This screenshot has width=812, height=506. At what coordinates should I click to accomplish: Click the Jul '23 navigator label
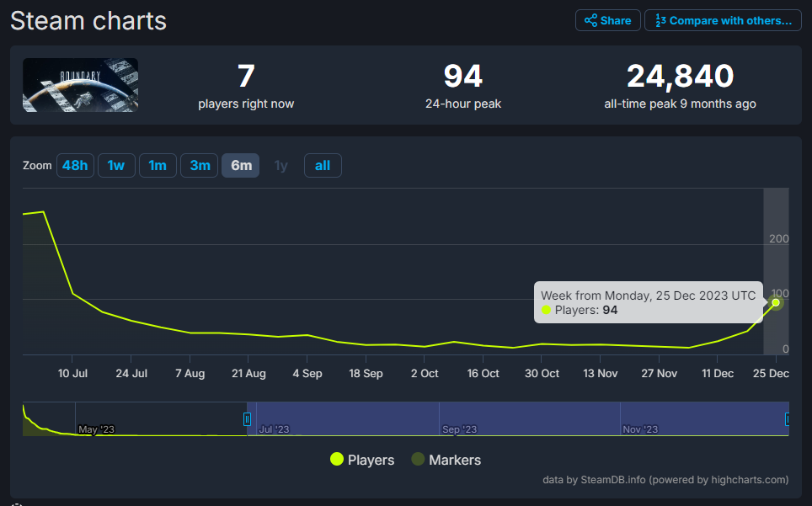274,429
